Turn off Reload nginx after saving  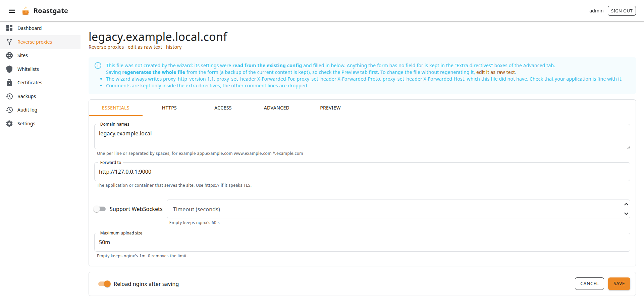(x=104, y=284)
